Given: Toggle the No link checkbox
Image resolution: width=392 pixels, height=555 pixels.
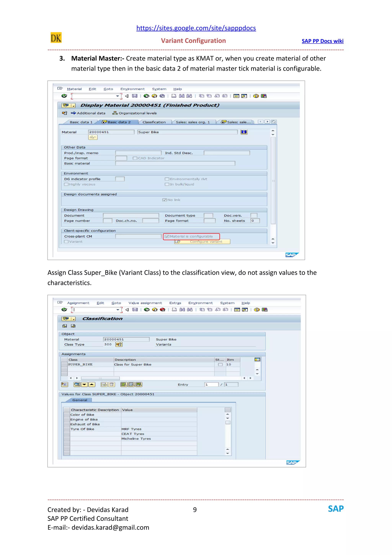Looking at the screenshot, I should (x=164, y=200).
